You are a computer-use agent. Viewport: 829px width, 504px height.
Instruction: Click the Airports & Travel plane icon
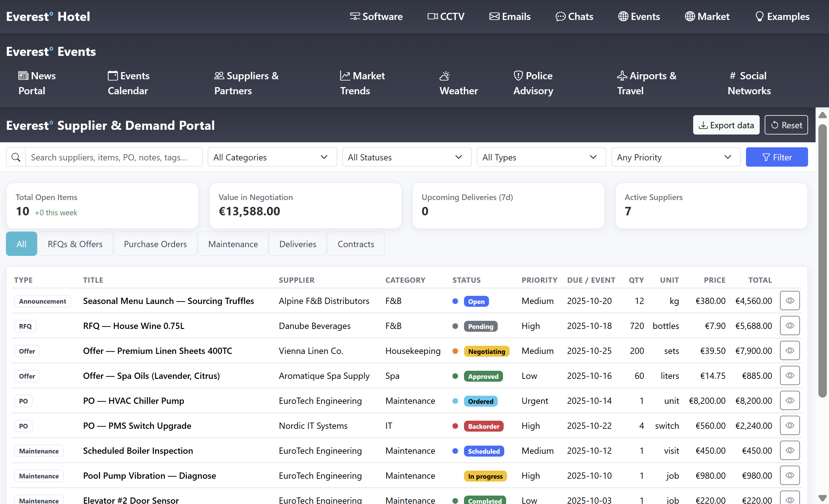point(622,76)
